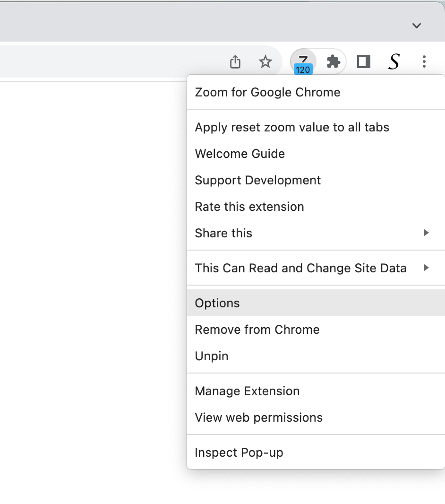Image resolution: width=445 pixels, height=504 pixels.
Task: Remove the extension from Chrome
Action: click(257, 329)
